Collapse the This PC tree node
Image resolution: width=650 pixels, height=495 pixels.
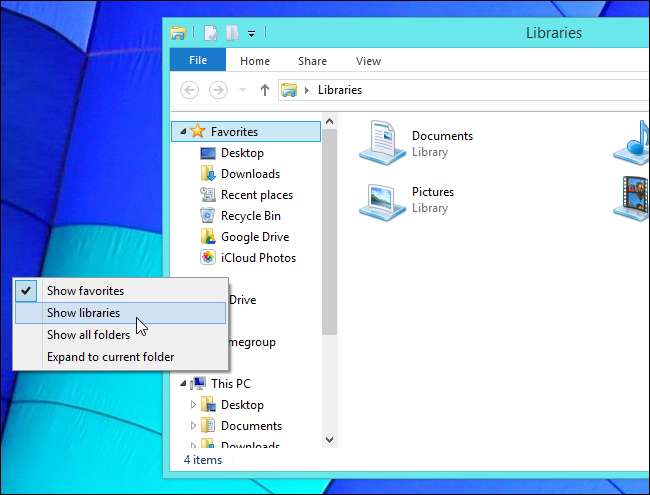(182, 384)
